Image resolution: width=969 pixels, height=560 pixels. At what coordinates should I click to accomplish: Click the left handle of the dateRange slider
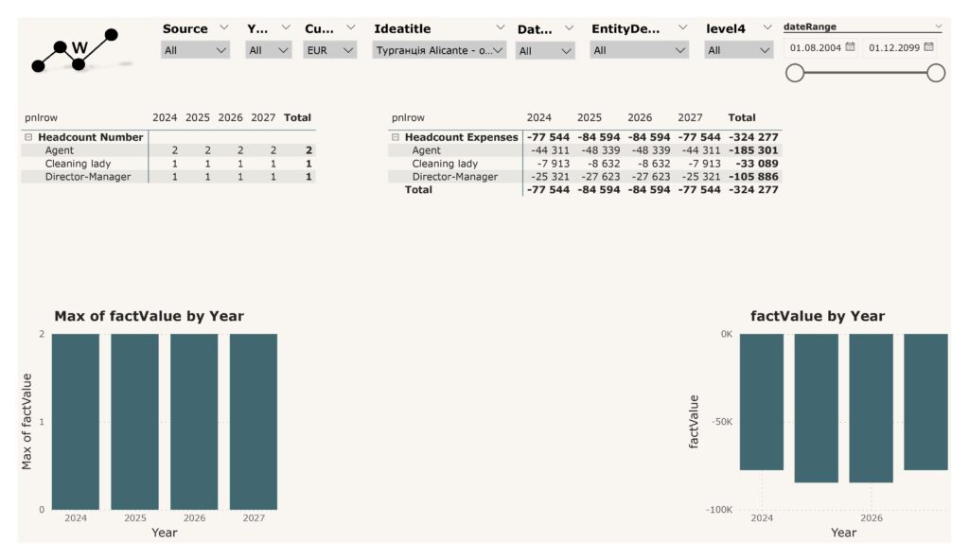pyautogui.click(x=795, y=73)
